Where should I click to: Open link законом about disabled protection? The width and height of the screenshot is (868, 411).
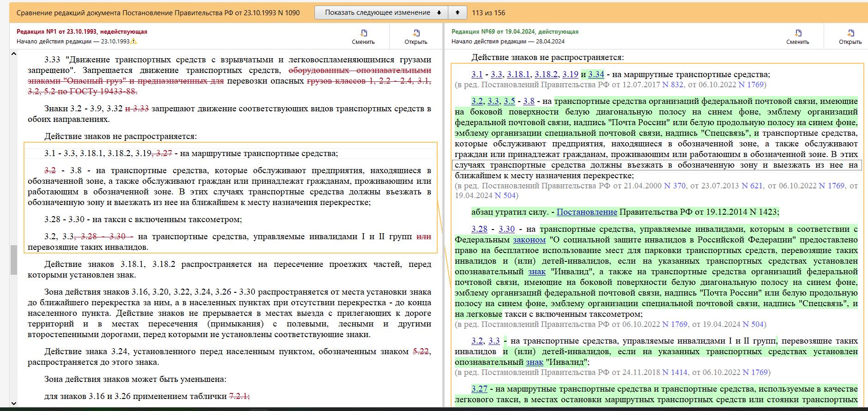[529, 240]
